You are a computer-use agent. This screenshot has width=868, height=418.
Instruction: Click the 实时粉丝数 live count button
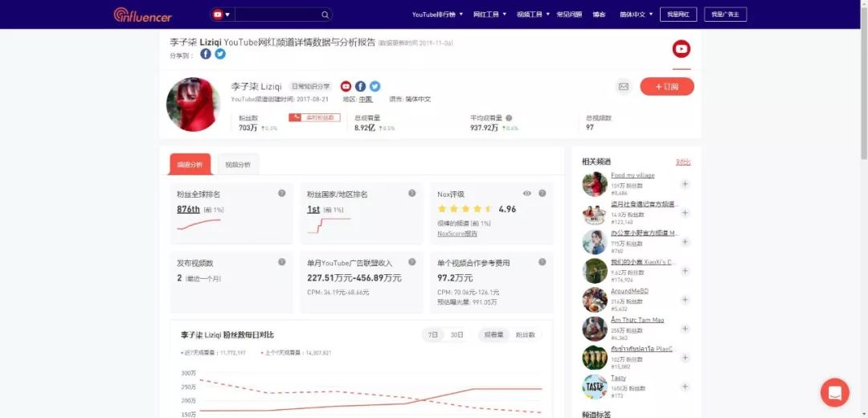tap(314, 117)
